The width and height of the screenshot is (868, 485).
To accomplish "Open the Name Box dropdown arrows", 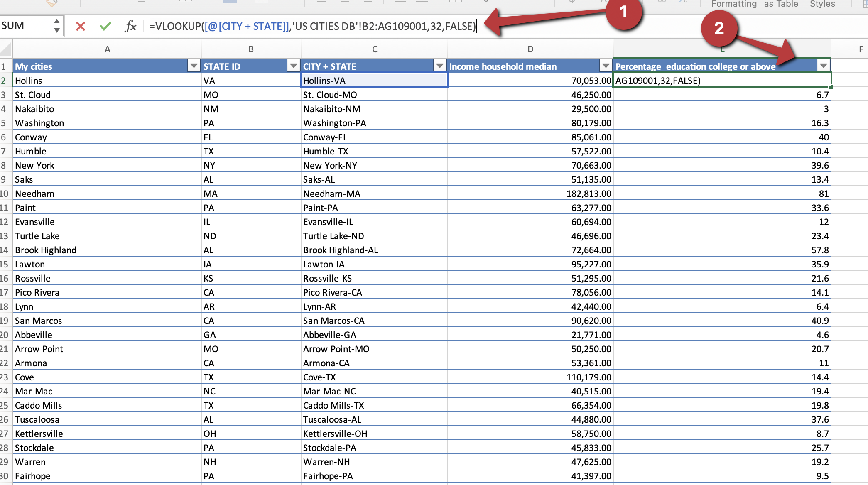I will pyautogui.click(x=56, y=25).
